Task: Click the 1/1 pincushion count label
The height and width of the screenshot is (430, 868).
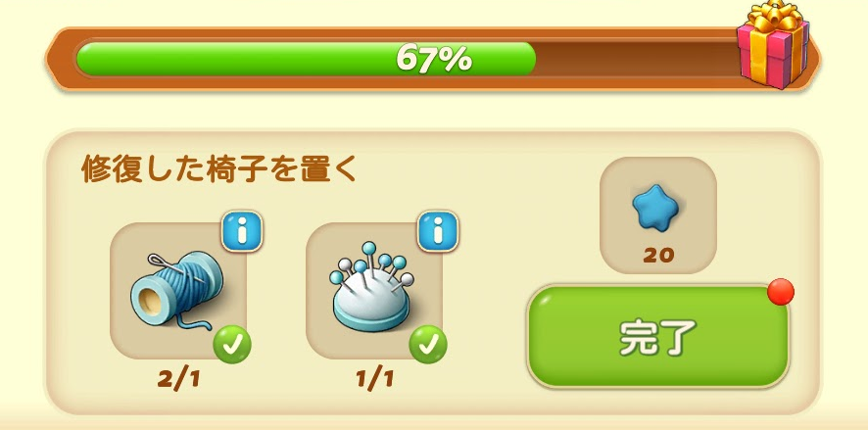Action: click(x=375, y=380)
